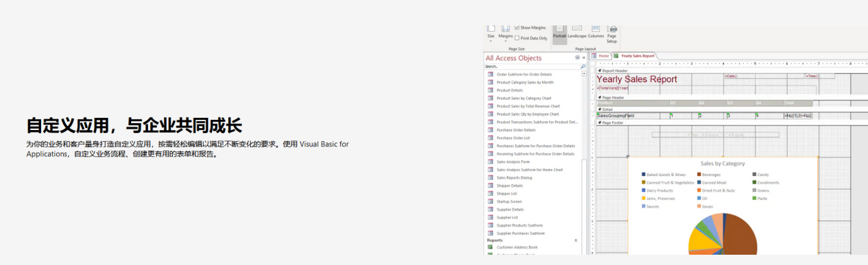868x265 pixels.
Task: Click form icon beside Order Subform for Order Details
Action: pos(490,74)
